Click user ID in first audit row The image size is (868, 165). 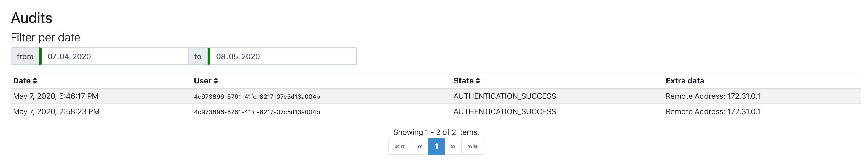(x=257, y=97)
